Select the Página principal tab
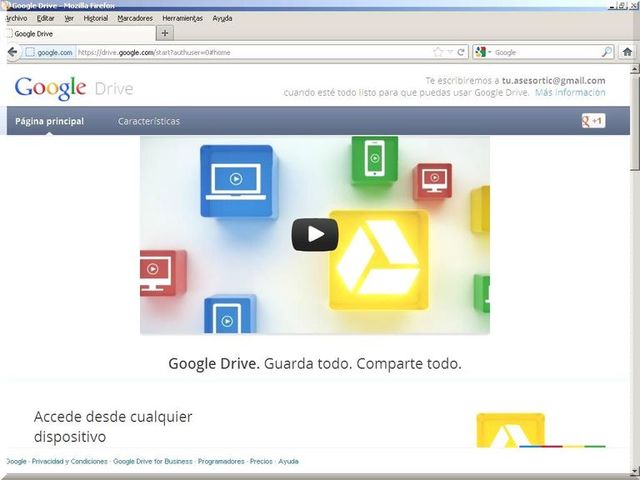 click(x=49, y=121)
